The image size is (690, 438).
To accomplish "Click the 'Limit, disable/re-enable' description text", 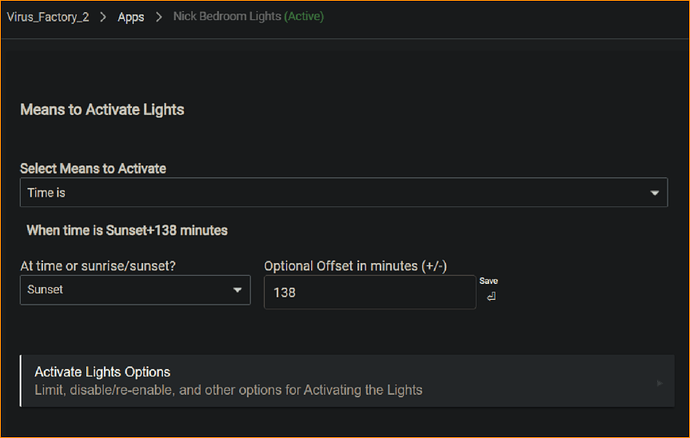I will point(228,390).
